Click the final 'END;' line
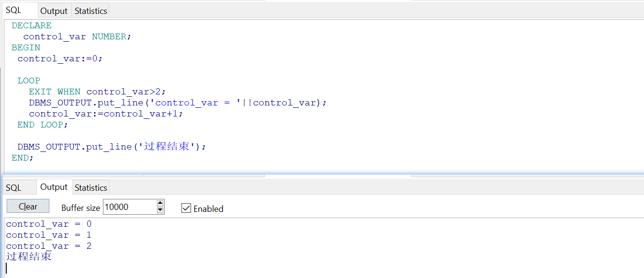This screenshot has width=644, height=278. [23, 158]
